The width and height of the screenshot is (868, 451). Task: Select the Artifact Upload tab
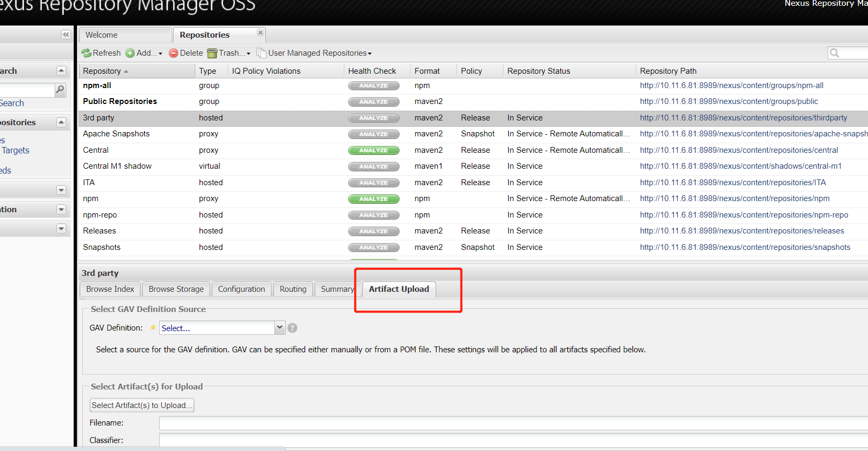click(399, 289)
